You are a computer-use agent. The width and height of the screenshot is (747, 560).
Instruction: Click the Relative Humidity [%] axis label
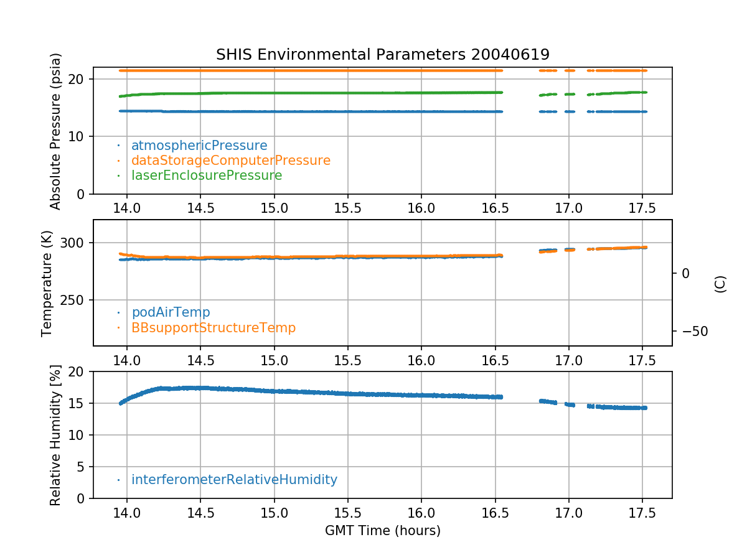[56, 435]
